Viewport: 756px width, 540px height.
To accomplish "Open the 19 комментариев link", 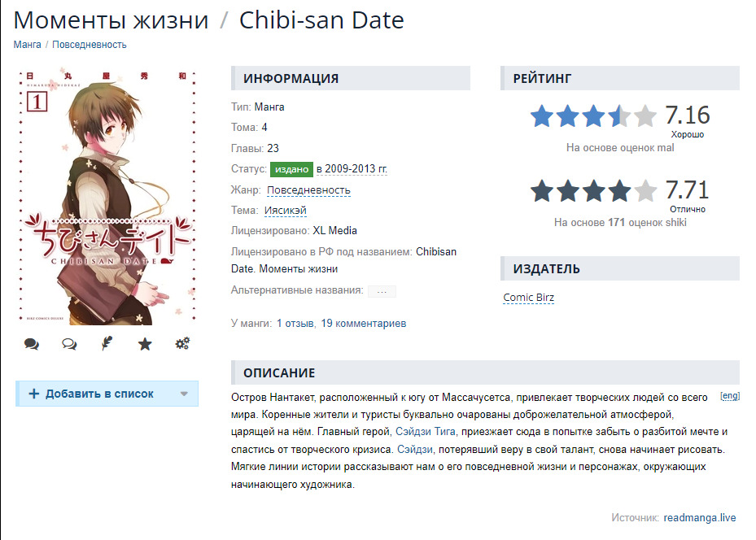I will 363,324.
